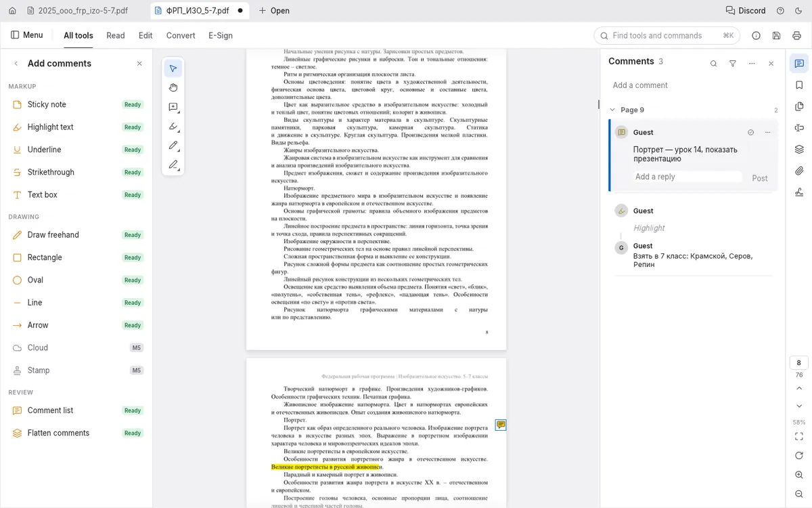Close the Add comments tool panel
This screenshot has width=812, height=508.
click(139, 64)
